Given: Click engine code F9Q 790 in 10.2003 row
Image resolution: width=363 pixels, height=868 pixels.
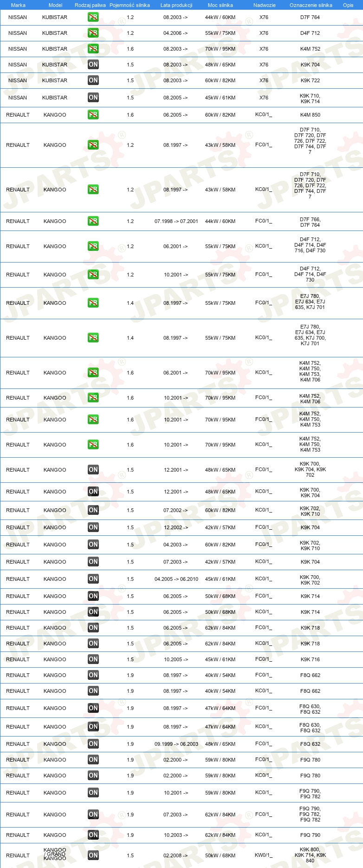Looking at the screenshot, I should tap(310, 835).
